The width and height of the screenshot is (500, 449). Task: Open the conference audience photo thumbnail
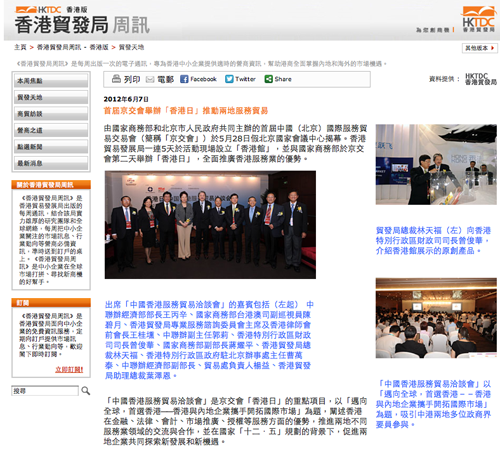436,318
